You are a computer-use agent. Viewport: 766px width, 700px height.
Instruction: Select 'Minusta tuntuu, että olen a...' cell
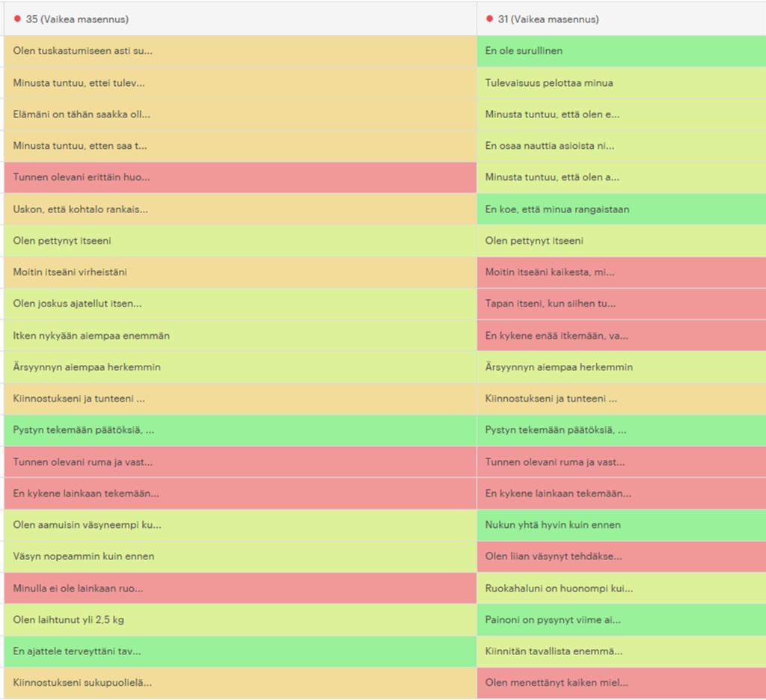(x=622, y=177)
